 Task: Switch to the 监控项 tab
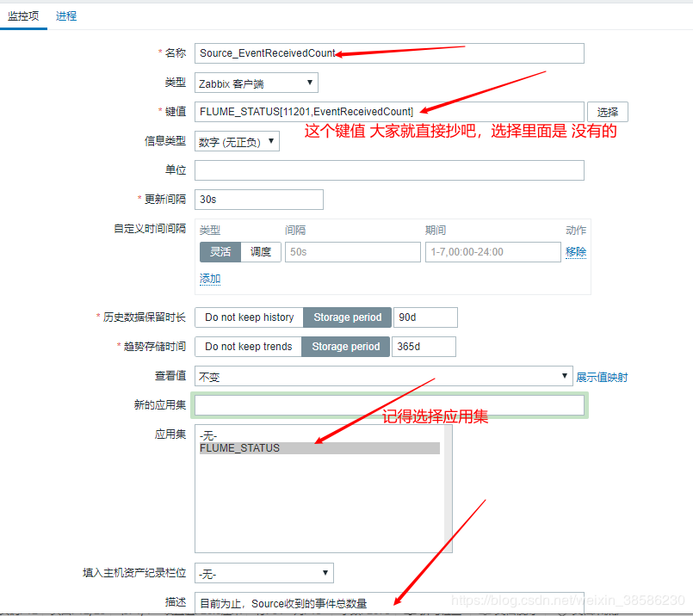(x=23, y=16)
